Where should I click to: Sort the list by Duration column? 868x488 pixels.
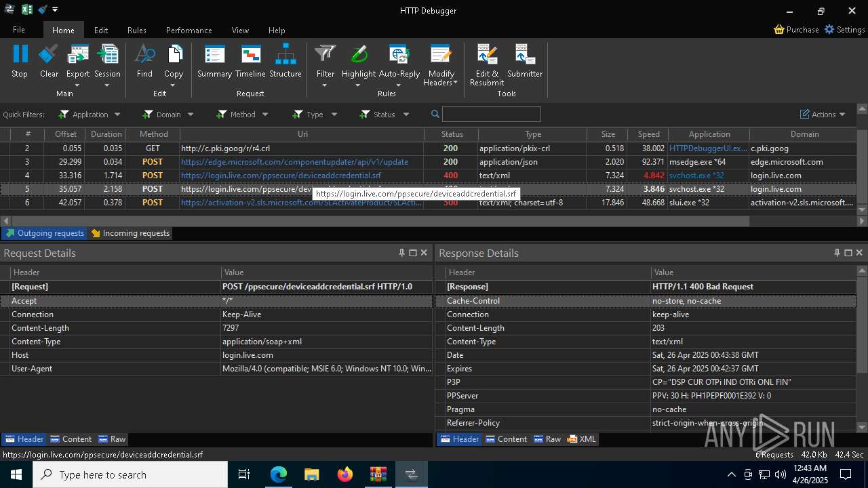106,134
